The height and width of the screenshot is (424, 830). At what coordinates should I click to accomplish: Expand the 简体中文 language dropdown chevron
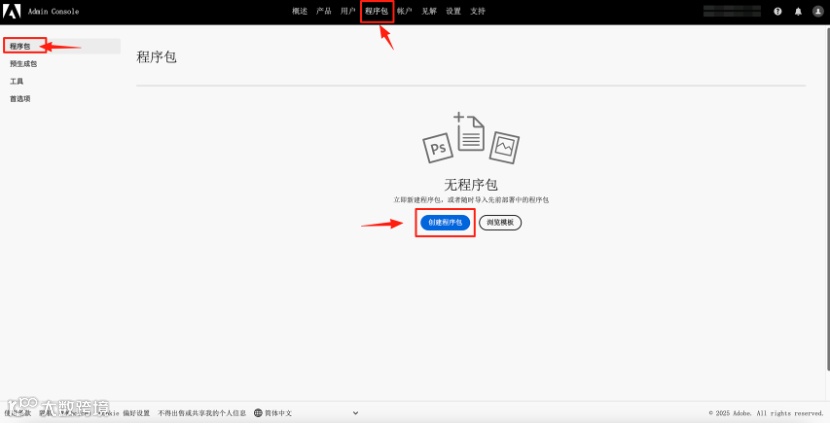click(356, 413)
